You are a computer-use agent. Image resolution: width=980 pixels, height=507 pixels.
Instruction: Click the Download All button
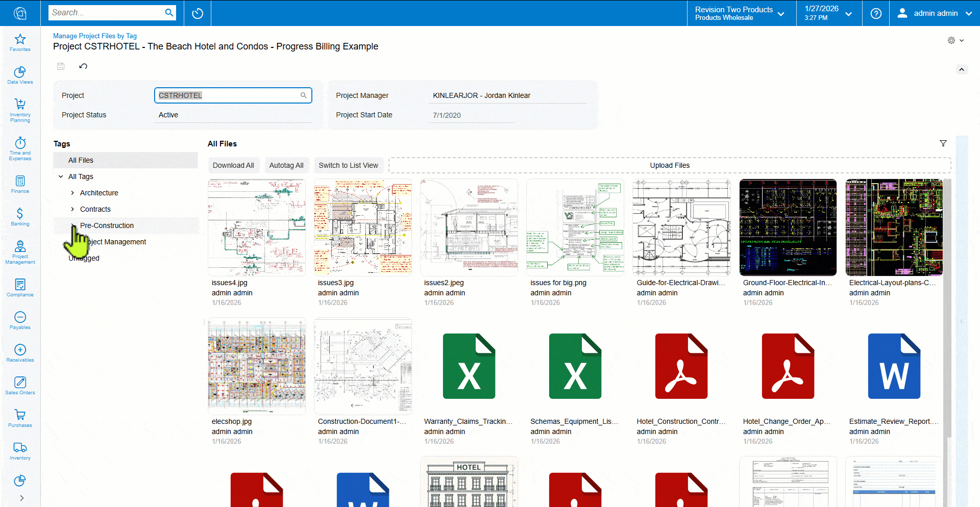pos(233,165)
